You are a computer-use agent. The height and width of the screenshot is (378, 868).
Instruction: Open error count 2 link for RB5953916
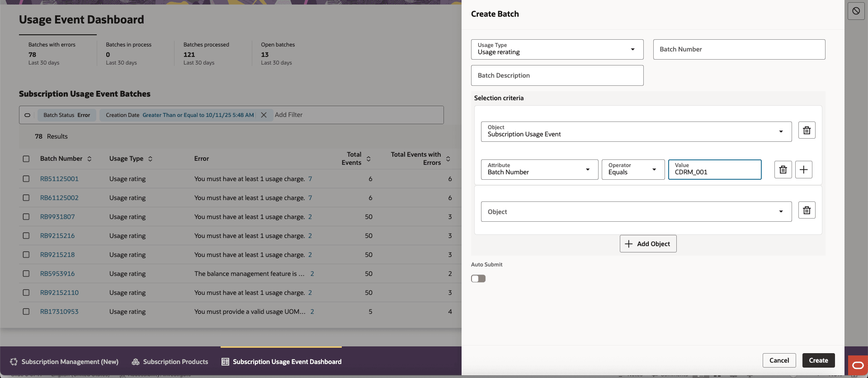[312, 274]
